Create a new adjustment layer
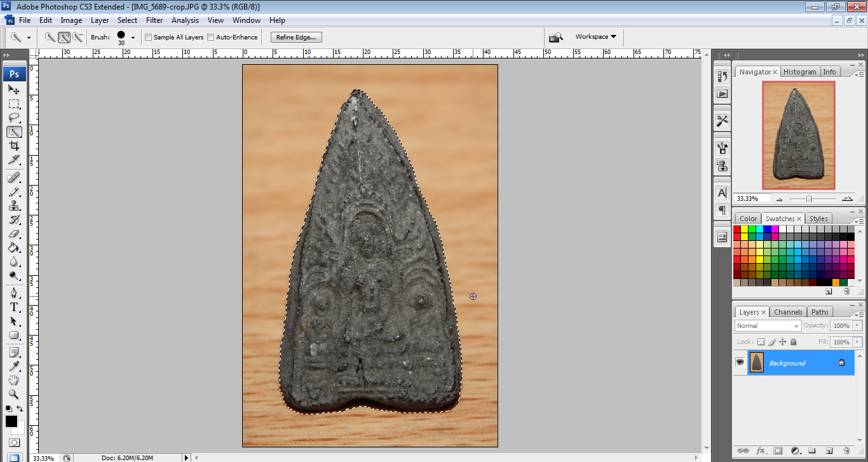The width and height of the screenshot is (868, 462). 795,451
